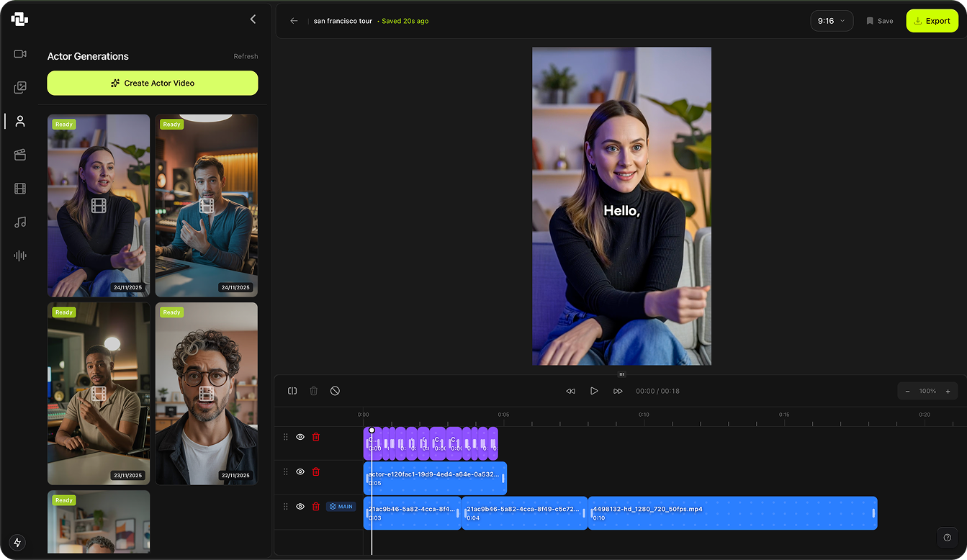Click the project title san francisco tour
This screenshot has width=967, height=560.
[343, 21]
